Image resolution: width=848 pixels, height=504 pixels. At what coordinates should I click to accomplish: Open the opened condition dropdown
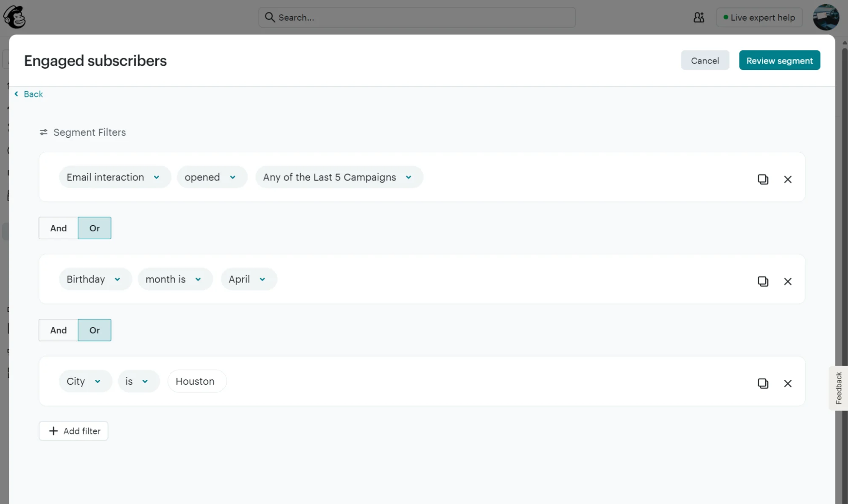point(212,177)
